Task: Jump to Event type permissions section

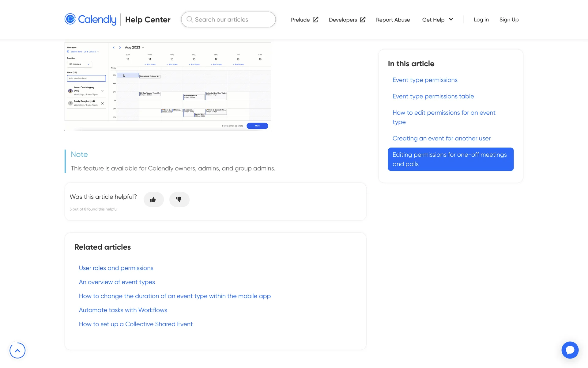Action: [x=425, y=80]
